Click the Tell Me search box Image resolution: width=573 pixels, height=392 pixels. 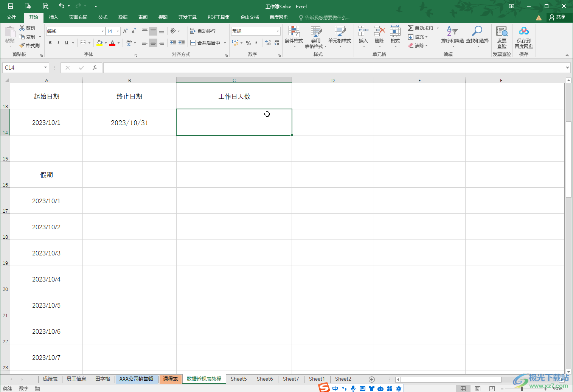click(x=325, y=17)
